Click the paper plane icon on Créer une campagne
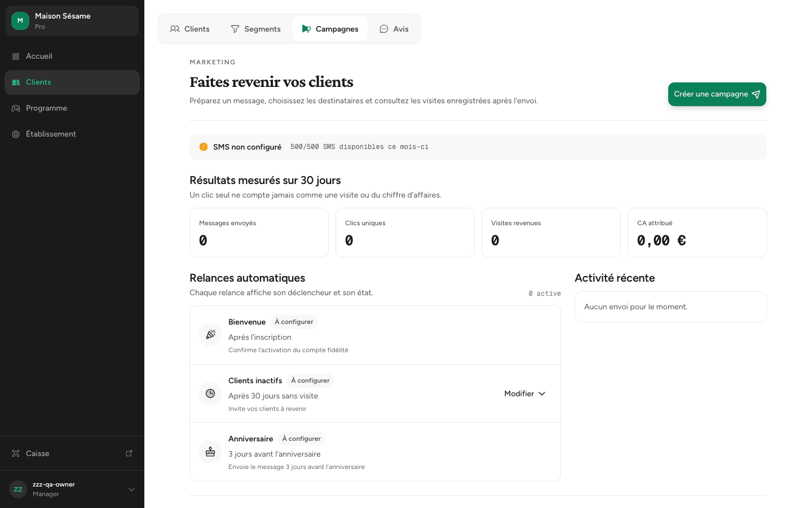The height and width of the screenshot is (508, 812). click(x=756, y=94)
